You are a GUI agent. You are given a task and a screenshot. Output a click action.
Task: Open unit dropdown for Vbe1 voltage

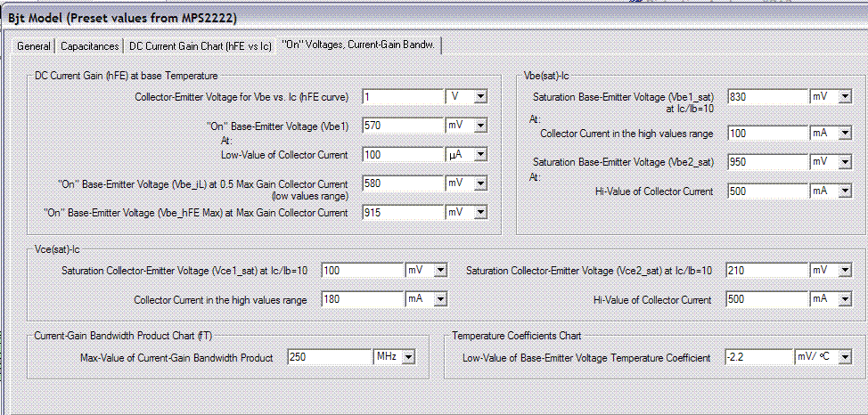pos(480,126)
